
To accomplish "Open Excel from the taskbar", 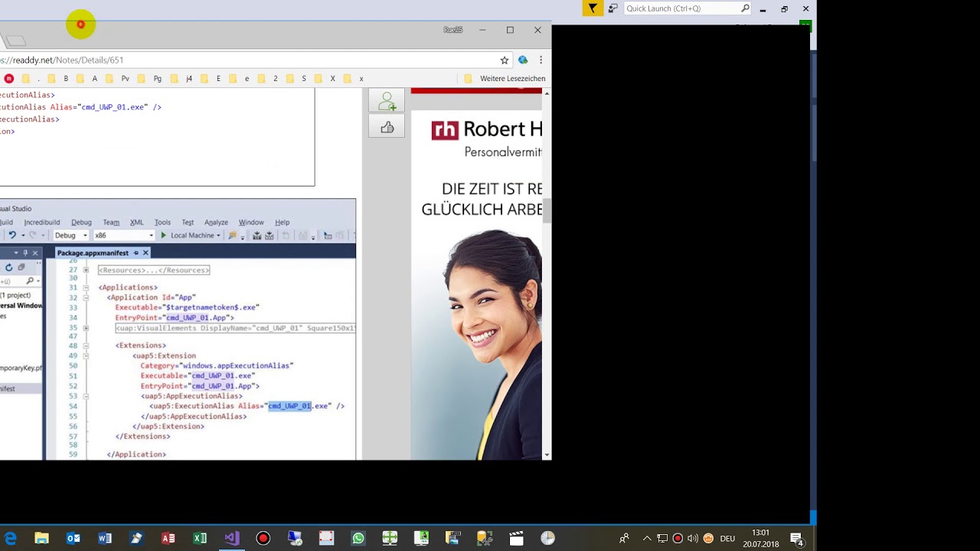I will pos(200,538).
